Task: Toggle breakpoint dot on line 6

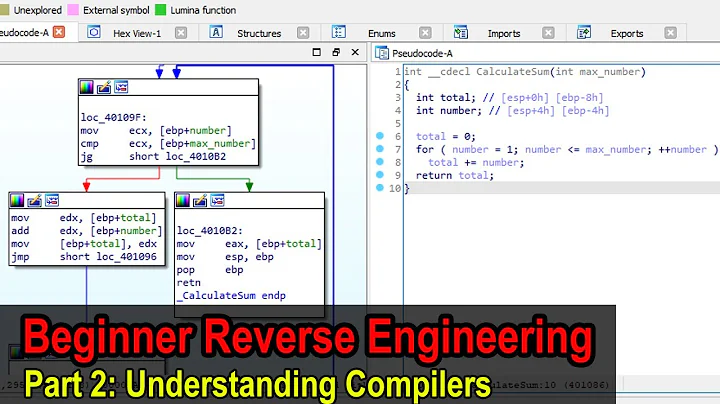Action: point(380,136)
